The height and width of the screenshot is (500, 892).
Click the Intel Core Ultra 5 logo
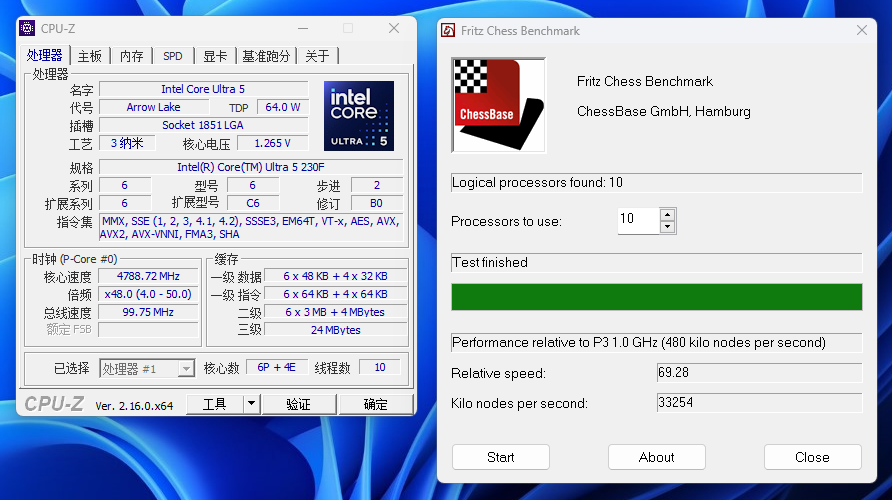[x=359, y=115]
